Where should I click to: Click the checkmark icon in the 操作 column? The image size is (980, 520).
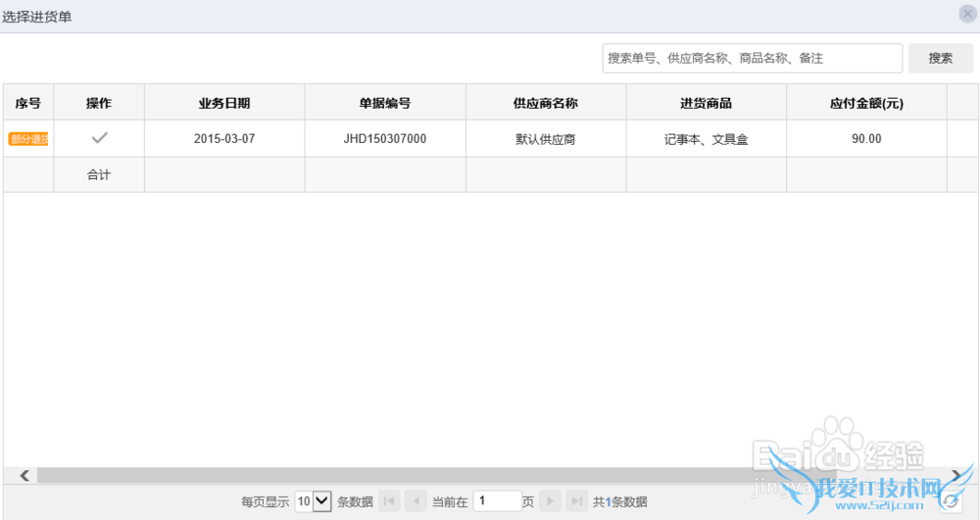point(99,138)
